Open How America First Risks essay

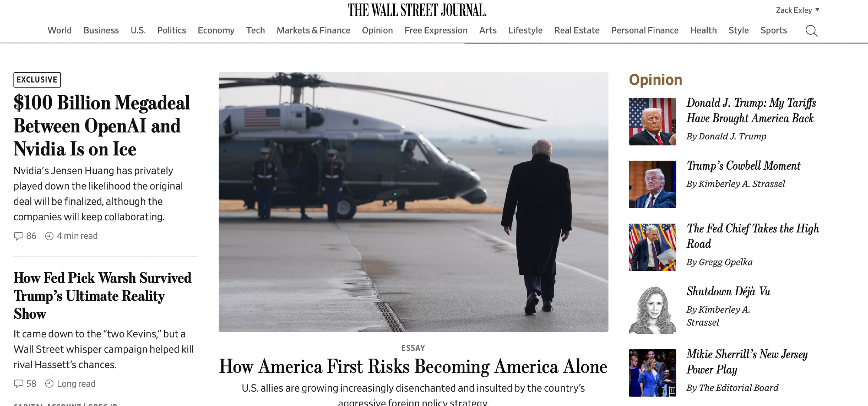coord(413,366)
